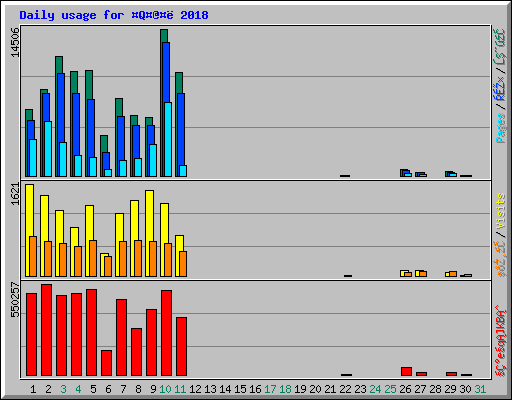Click the orange bar for day 5

coord(93,258)
